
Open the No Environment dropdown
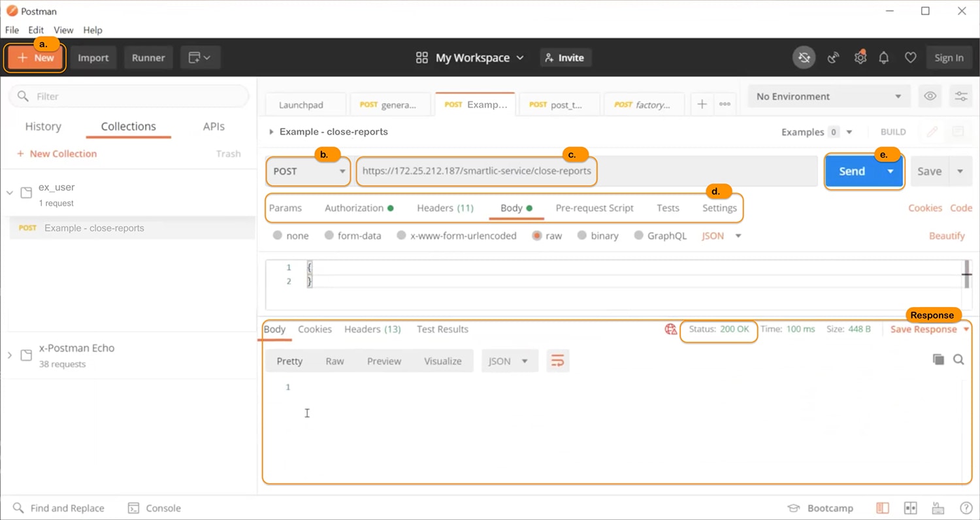point(828,96)
